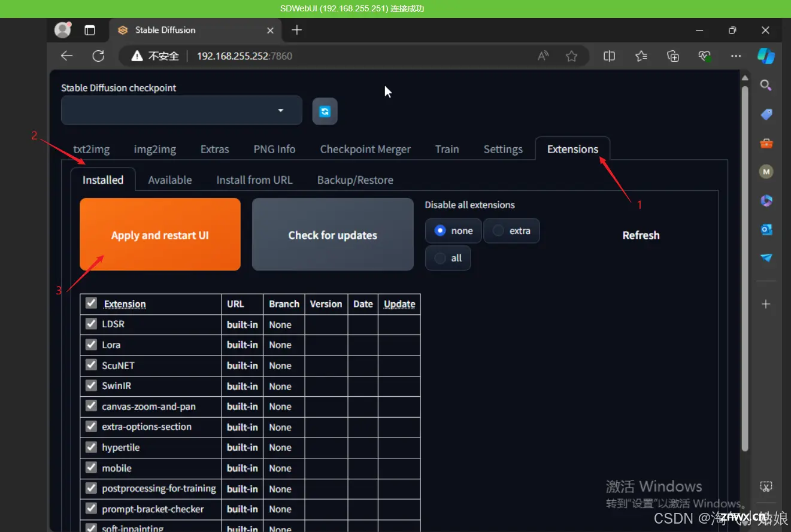The image size is (791, 532).
Task: Click the Refresh button
Action: click(x=641, y=235)
